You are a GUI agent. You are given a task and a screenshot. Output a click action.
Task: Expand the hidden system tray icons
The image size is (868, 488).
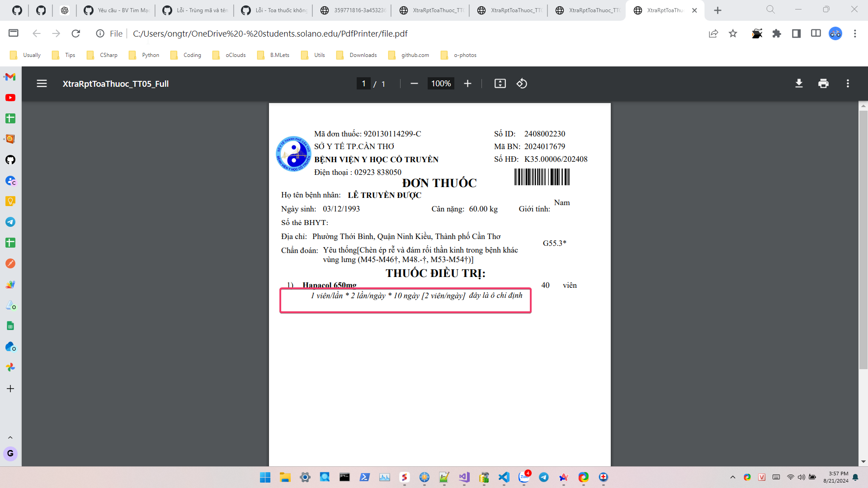pyautogui.click(x=732, y=477)
